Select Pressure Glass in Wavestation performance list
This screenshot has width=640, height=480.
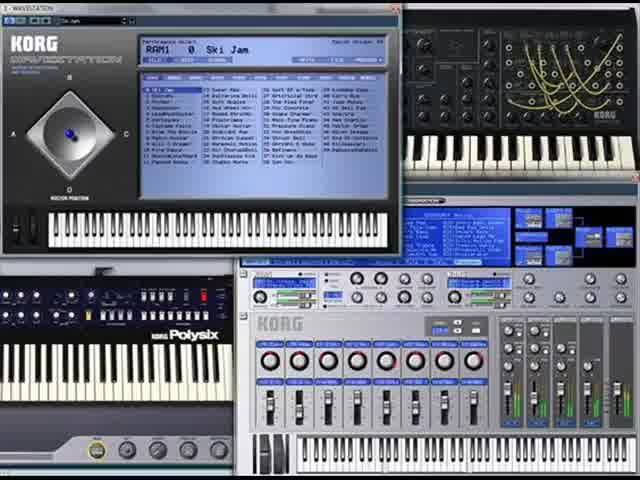[x=290, y=126]
